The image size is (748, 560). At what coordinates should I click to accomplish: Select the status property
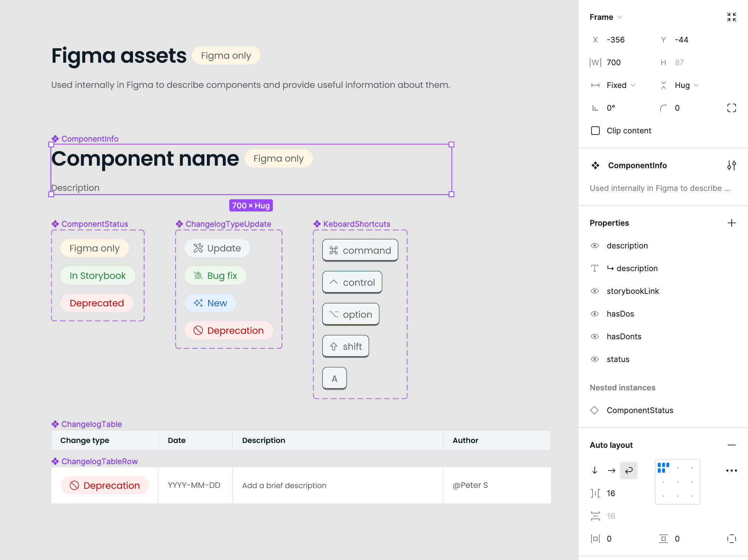click(x=618, y=359)
